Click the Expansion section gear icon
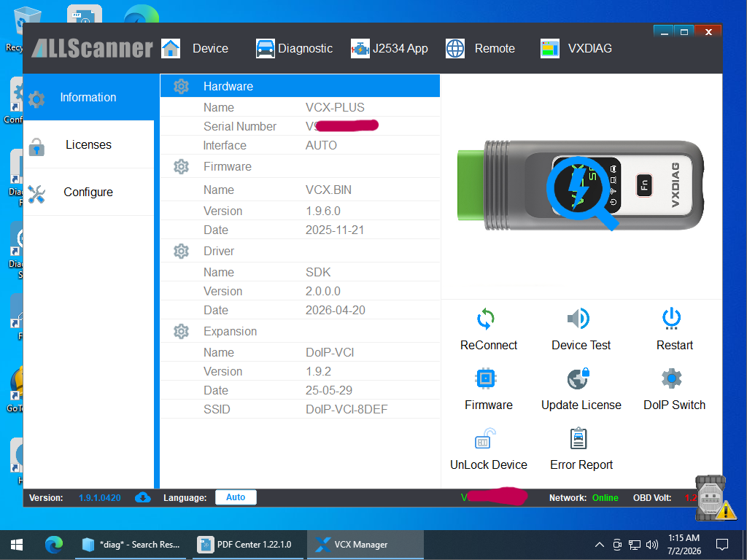The width and height of the screenshot is (747, 560). 181,332
